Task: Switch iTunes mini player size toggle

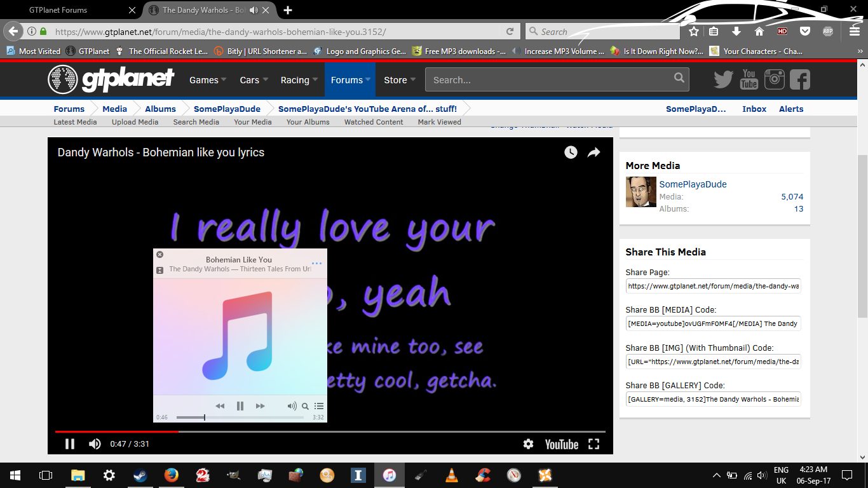Action: click(x=160, y=270)
